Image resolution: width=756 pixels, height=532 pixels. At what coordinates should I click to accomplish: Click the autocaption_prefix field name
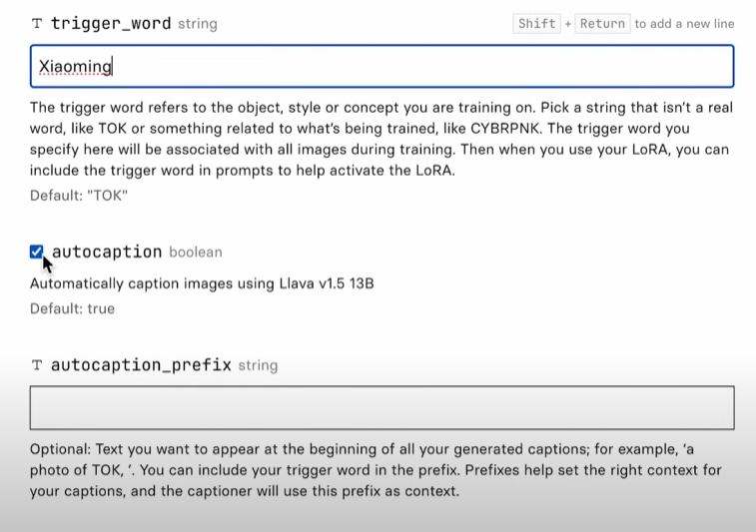click(141, 365)
